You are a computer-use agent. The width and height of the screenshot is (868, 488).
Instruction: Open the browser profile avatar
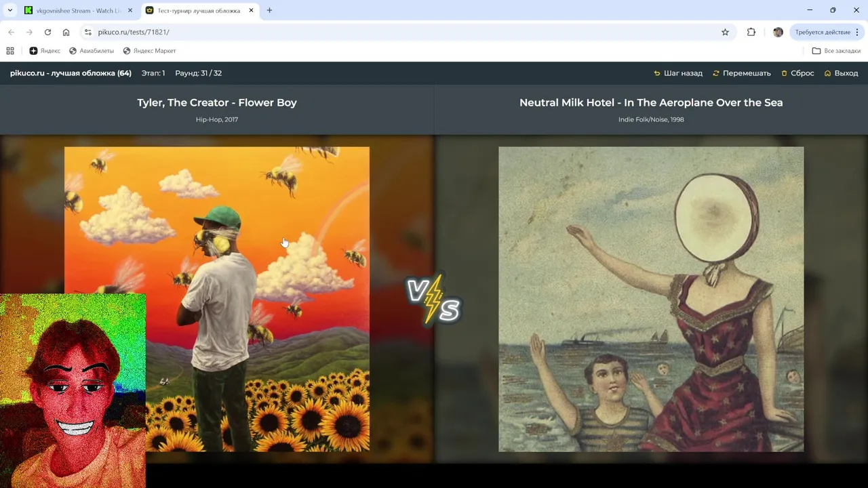tap(778, 32)
